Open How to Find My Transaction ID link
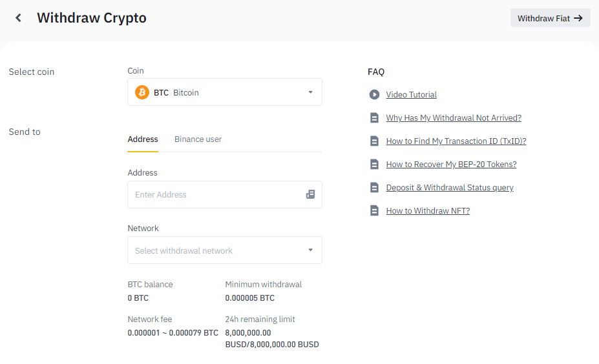 pyautogui.click(x=456, y=141)
